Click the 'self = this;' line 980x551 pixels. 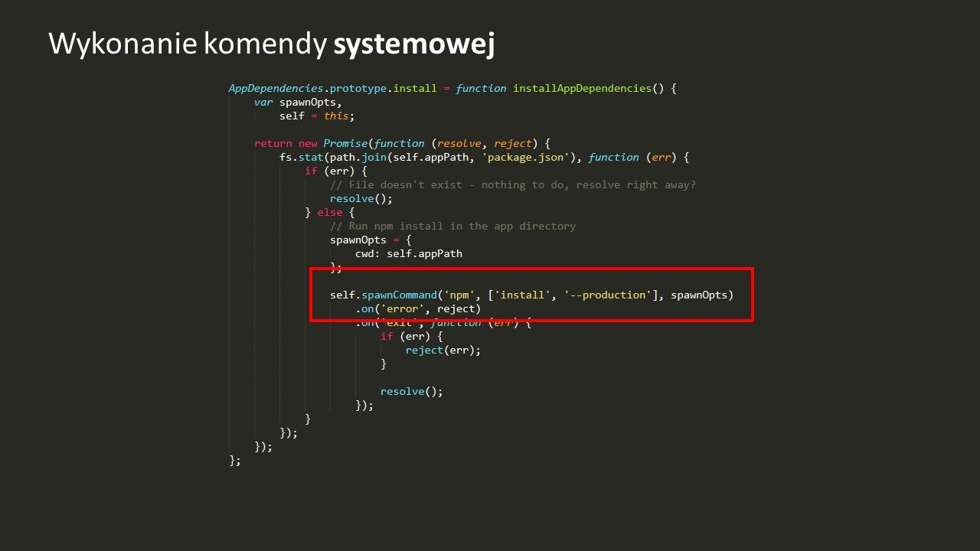[x=317, y=116]
